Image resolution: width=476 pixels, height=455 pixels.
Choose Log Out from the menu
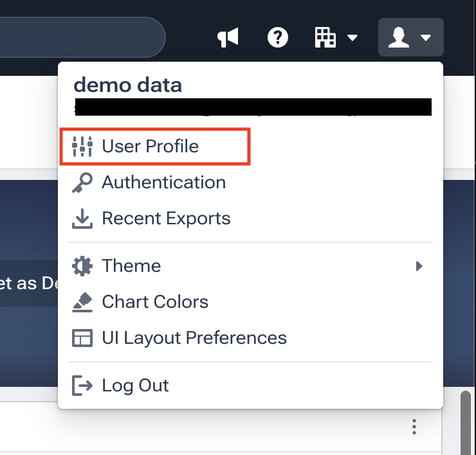coord(135,386)
